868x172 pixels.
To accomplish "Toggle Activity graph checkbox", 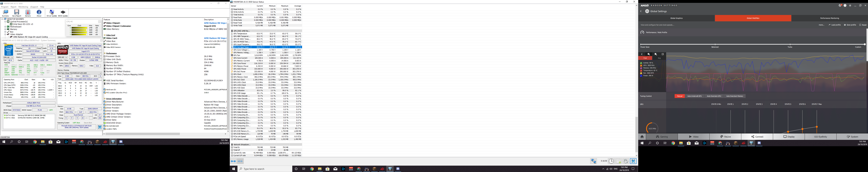I will [x=641, y=63].
